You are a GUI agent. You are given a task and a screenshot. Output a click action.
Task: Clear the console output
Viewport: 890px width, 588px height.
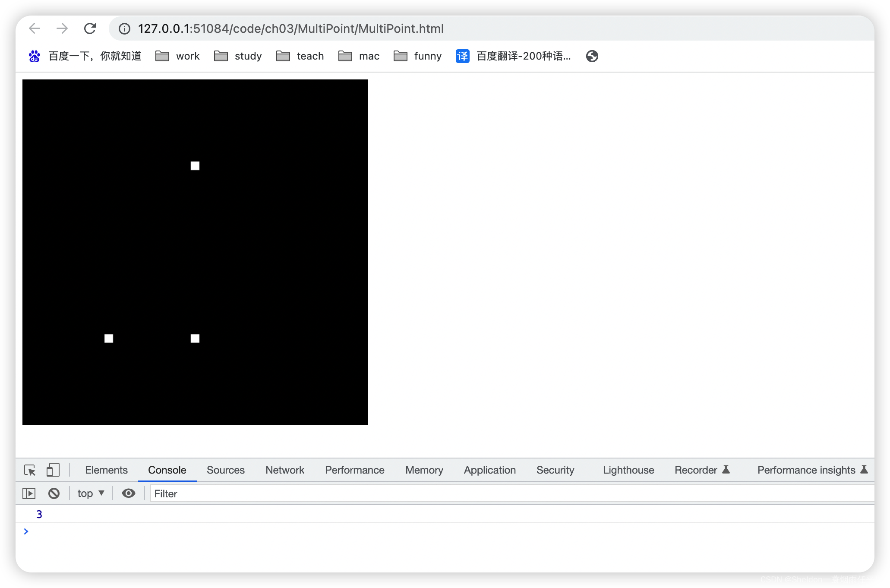point(54,493)
